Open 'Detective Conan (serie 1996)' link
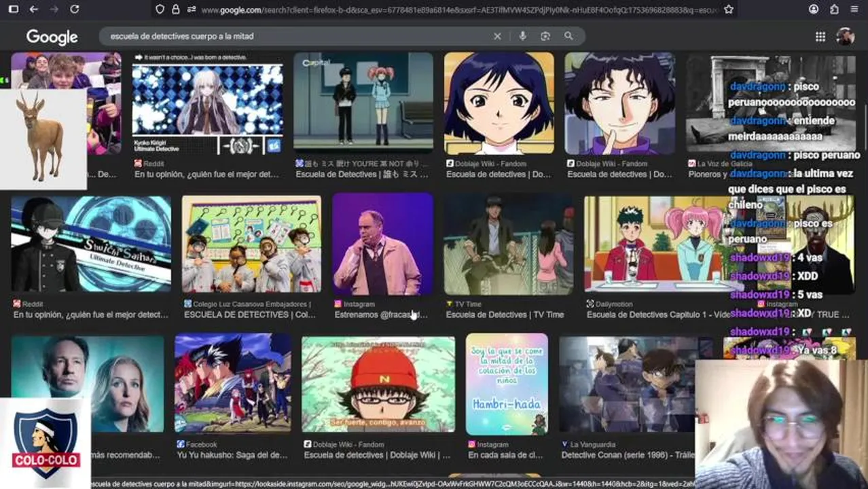The width and height of the screenshot is (868, 489). (628, 454)
